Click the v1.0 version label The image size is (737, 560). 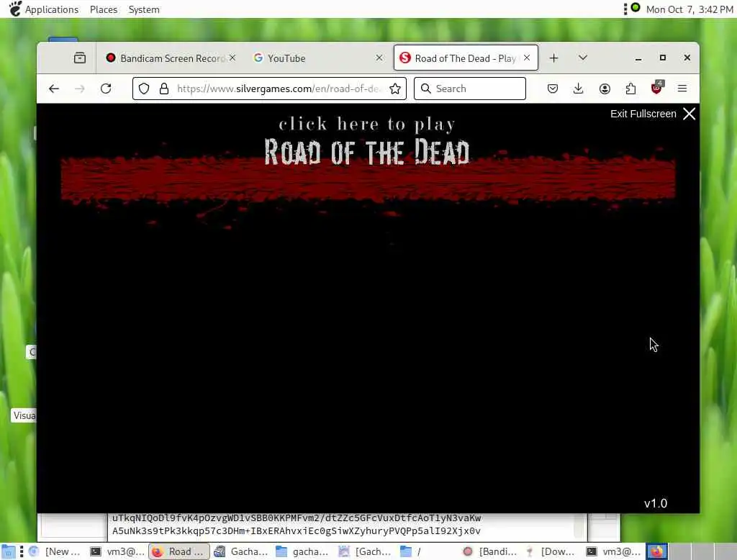[656, 504]
